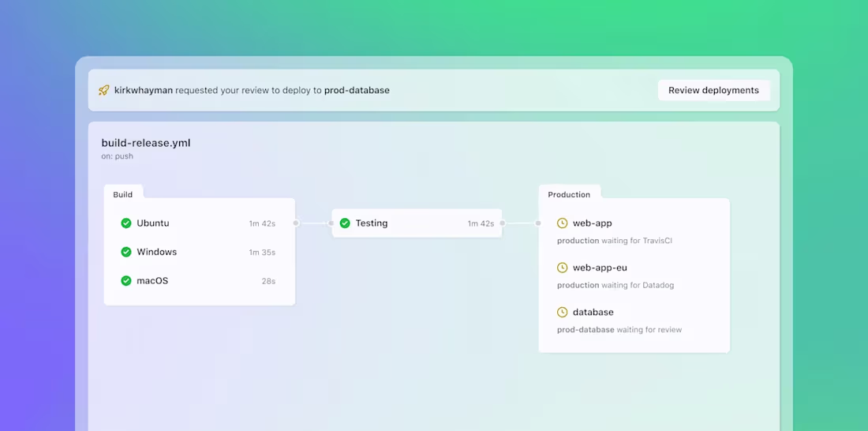
Task: Open the prod-database link in the banner
Action: [x=357, y=90]
